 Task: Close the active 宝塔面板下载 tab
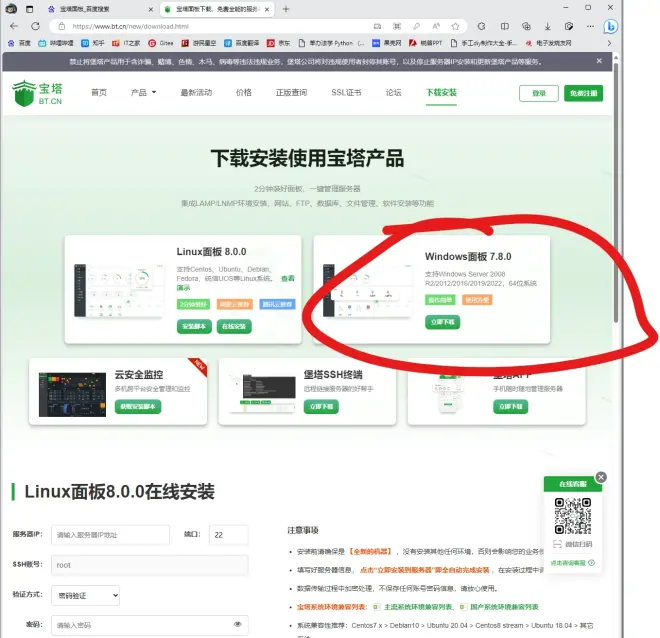tap(267, 9)
